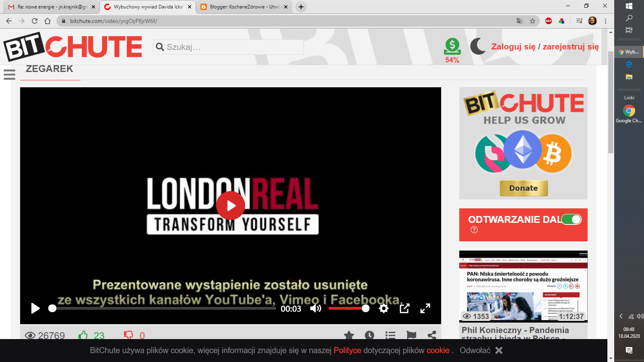Open the Zaloguj się login link
Image resolution: width=644 pixels, height=362 pixels.
point(513,47)
